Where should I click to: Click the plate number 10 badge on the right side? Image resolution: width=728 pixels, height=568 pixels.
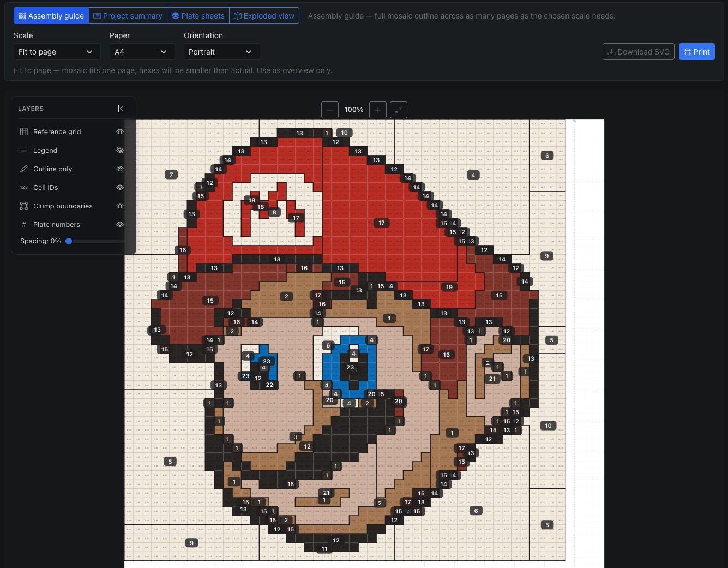point(548,426)
